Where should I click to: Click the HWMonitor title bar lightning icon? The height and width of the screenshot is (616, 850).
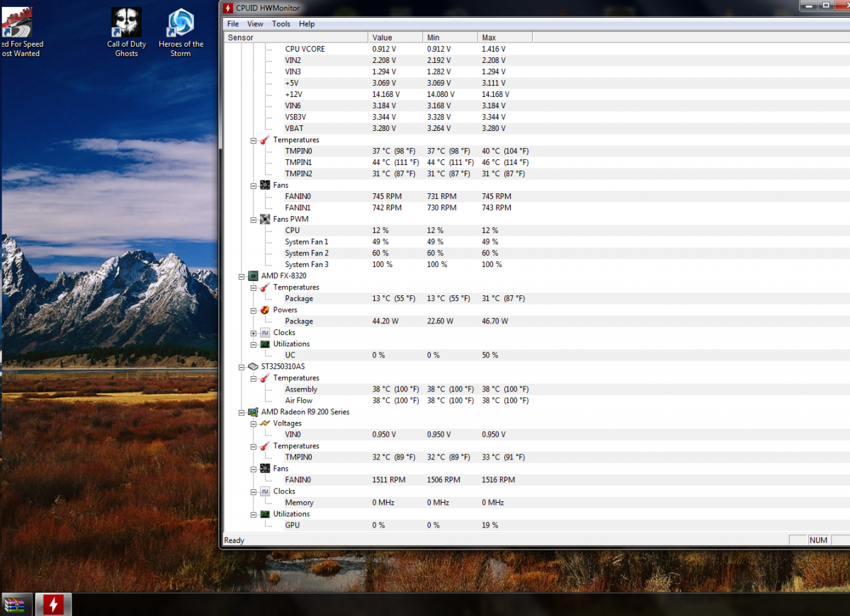pyautogui.click(x=228, y=8)
